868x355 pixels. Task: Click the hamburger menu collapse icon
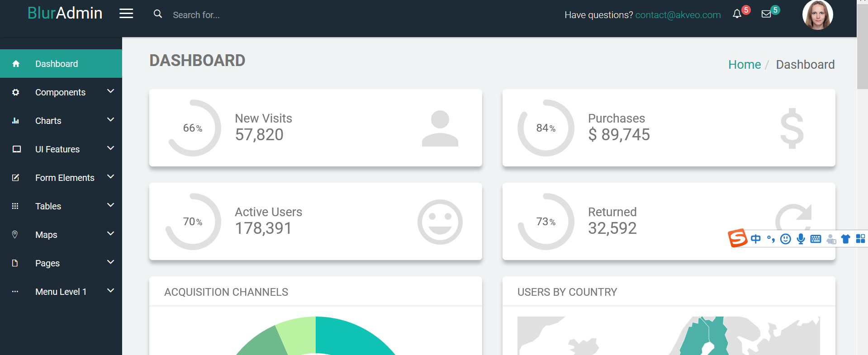[126, 14]
